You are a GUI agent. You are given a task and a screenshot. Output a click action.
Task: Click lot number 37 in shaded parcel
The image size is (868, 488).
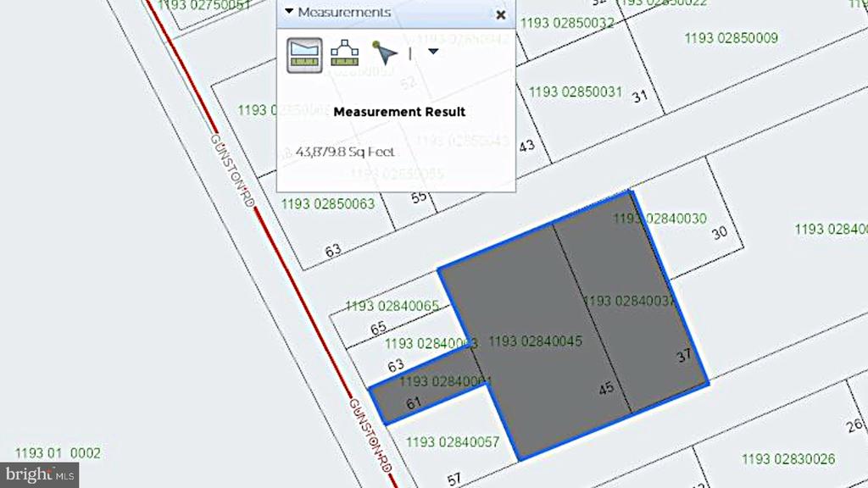[x=684, y=355]
